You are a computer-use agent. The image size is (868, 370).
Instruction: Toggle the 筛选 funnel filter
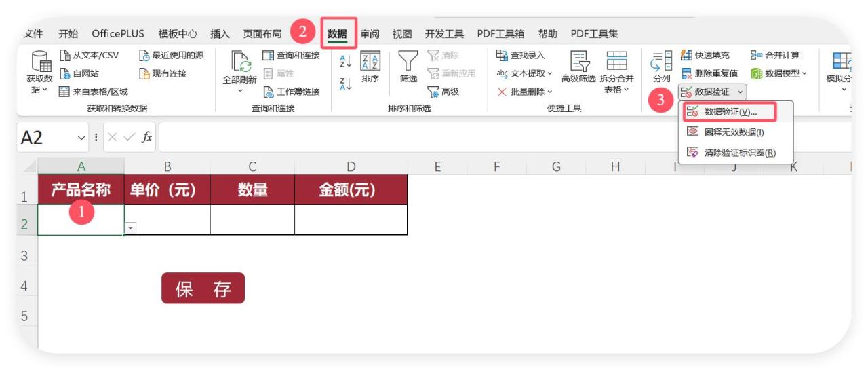[x=408, y=67]
